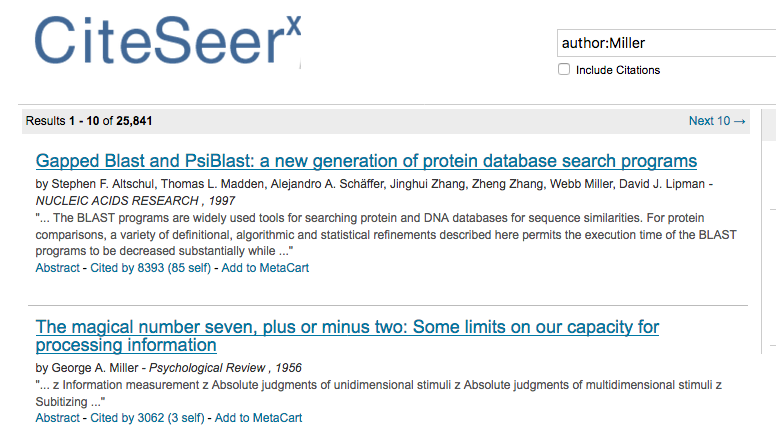This screenshot has height=432, width=776.
Task: Click the CiteSeerX logo
Action: point(167,41)
